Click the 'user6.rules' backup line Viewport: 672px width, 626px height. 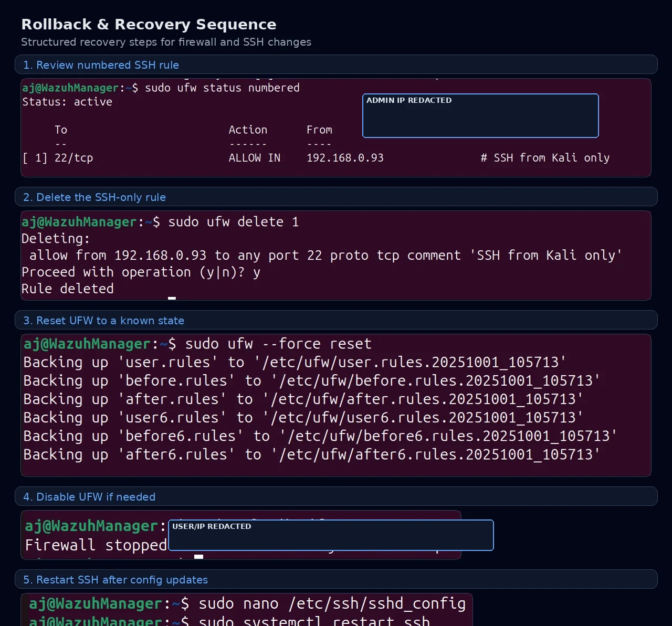[x=303, y=418]
